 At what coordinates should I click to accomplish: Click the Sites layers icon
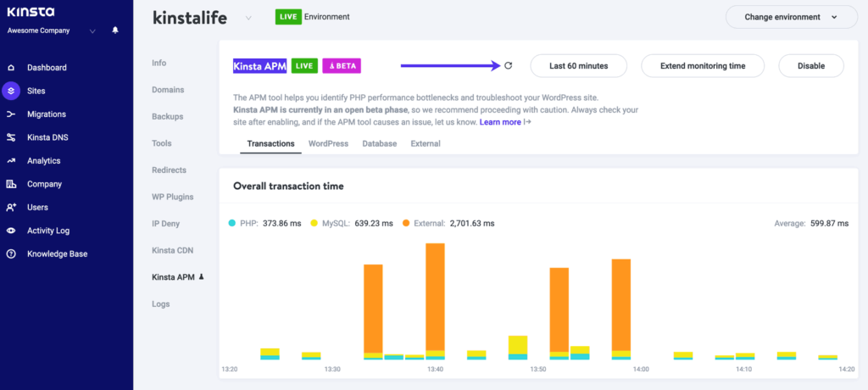tap(10, 91)
